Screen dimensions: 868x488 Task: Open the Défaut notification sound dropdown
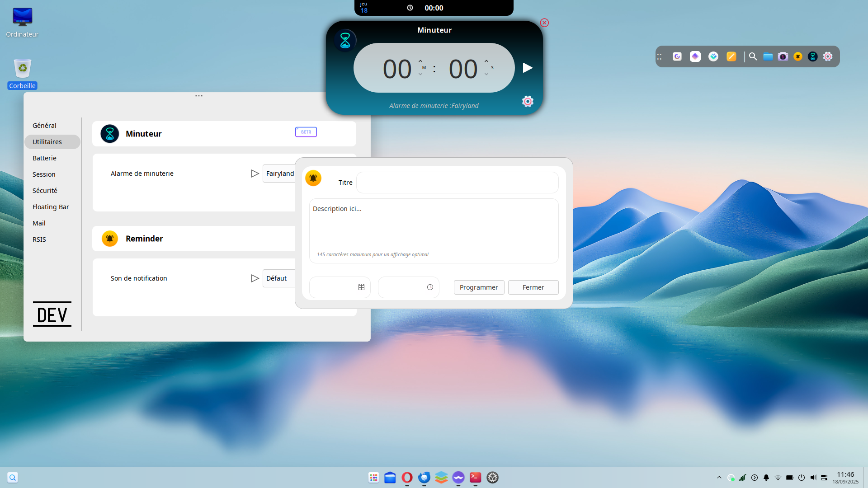[279, 278]
